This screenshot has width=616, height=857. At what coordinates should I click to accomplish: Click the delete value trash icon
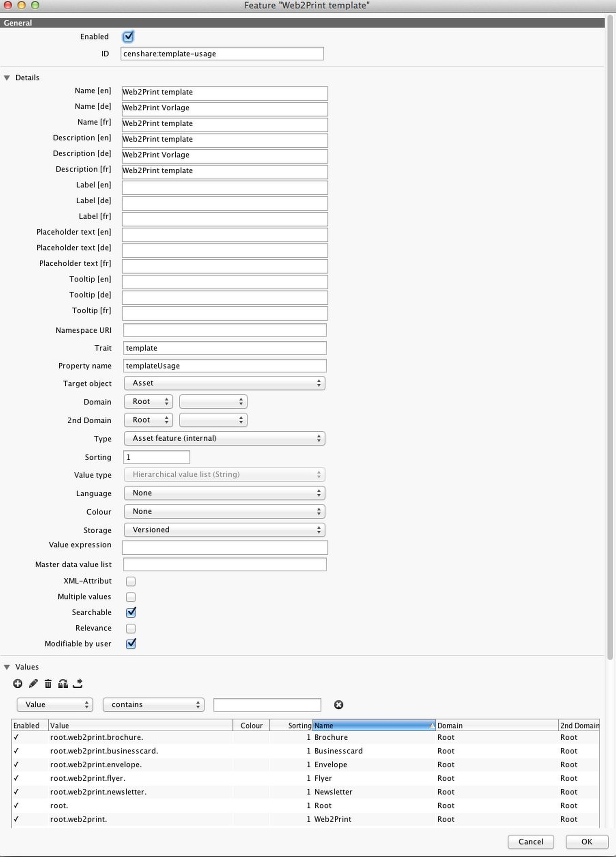48,683
